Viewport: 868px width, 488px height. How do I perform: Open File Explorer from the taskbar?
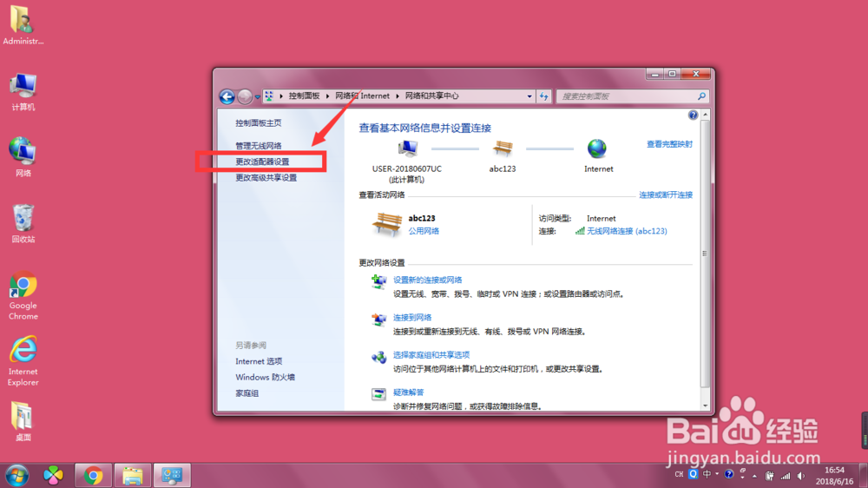[132, 475]
